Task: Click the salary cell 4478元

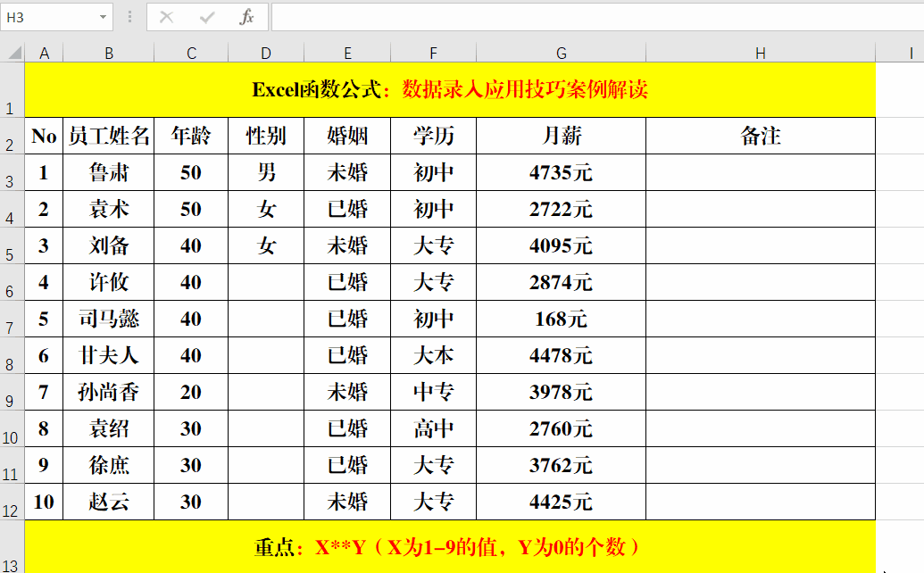Action: point(561,356)
